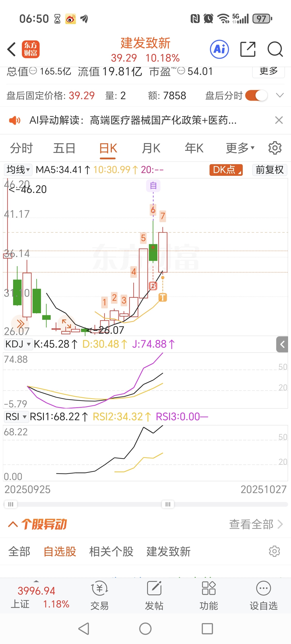The width and height of the screenshot is (291, 644).
Task: Tap the back arrow icon
Action: coord(11,49)
